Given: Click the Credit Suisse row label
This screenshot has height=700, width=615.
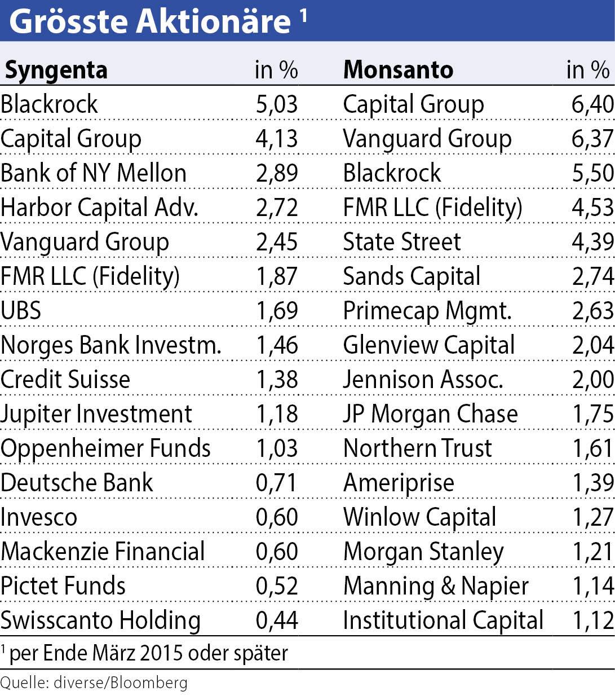Looking at the screenshot, I should pyautogui.click(x=65, y=380).
